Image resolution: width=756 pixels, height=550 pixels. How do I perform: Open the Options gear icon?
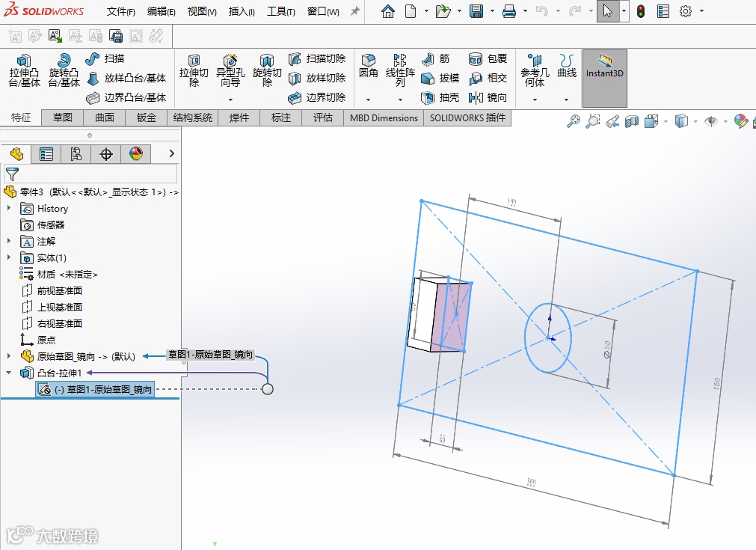pyautogui.click(x=686, y=11)
